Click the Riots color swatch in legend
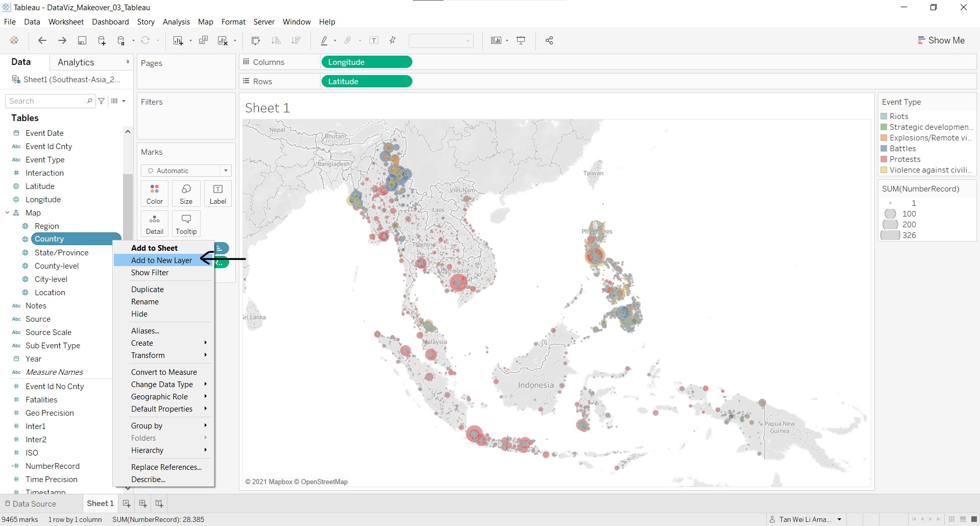980x526 pixels. coord(884,116)
